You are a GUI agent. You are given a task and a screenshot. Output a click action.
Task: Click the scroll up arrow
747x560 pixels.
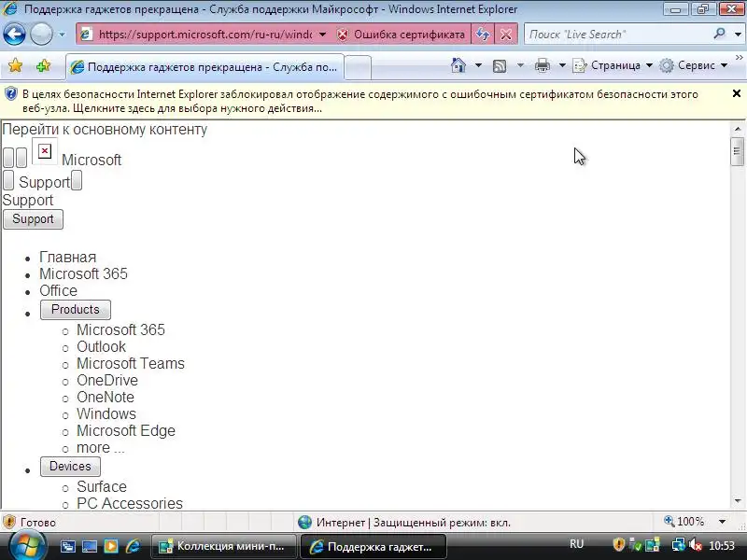(738, 129)
